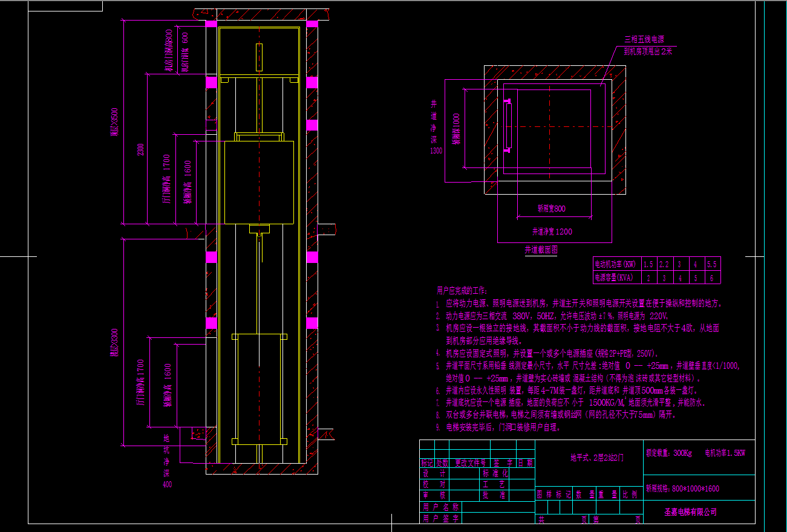Click the "2300" vertical dimension label

point(140,149)
